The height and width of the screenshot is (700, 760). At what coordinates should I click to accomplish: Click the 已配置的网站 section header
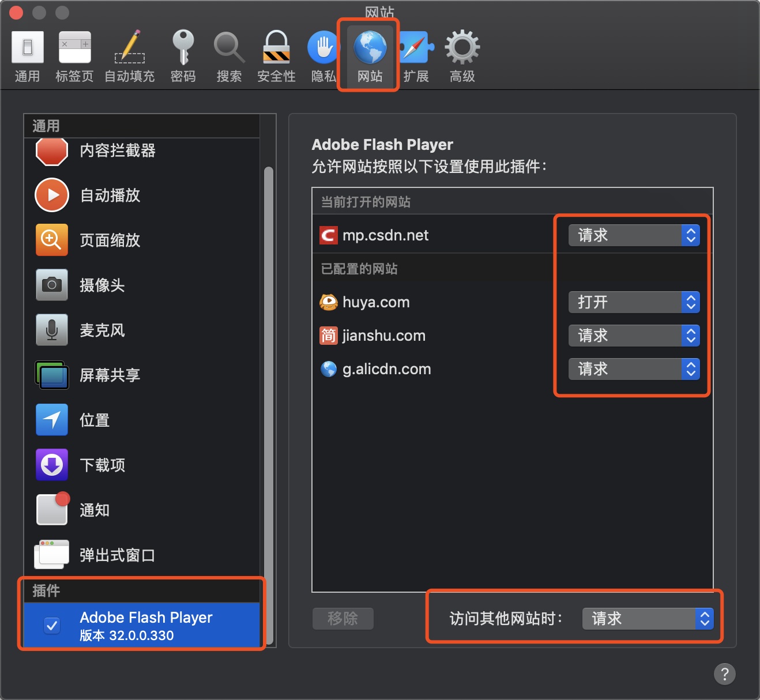pos(359,269)
